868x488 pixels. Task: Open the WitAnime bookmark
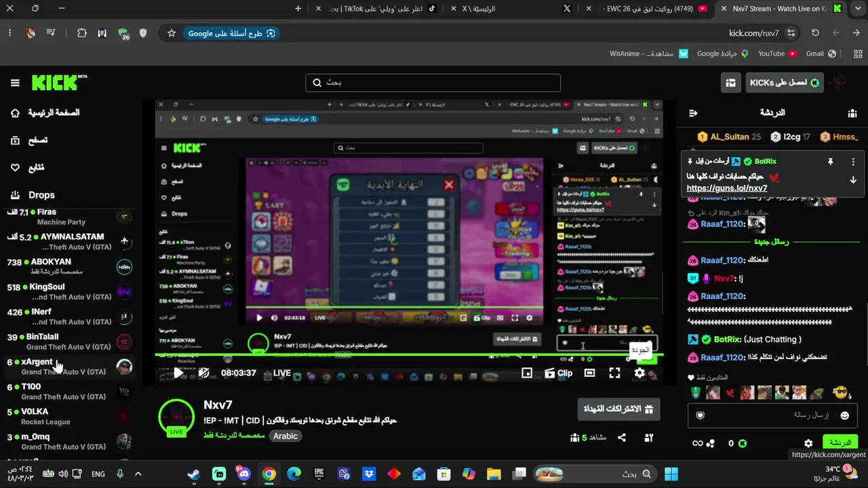(x=649, y=54)
